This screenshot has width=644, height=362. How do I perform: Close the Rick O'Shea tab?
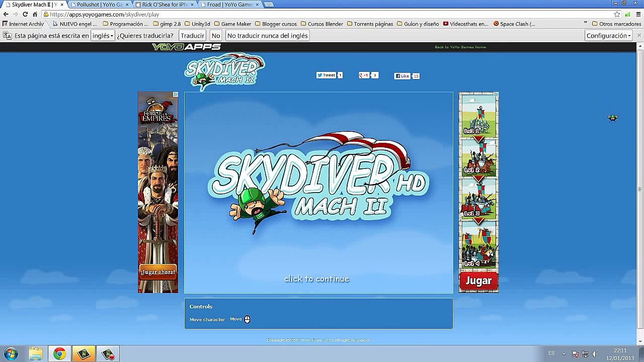pos(192,5)
